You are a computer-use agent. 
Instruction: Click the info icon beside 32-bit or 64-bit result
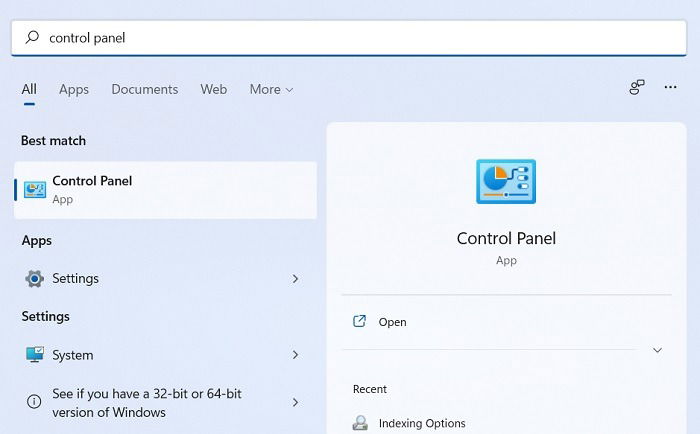[34, 402]
